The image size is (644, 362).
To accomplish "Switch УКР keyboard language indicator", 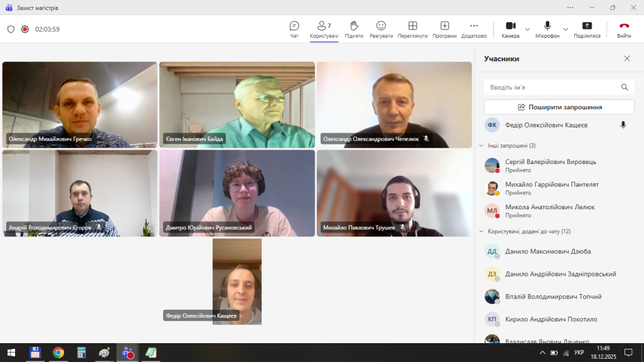I will tap(579, 353).
